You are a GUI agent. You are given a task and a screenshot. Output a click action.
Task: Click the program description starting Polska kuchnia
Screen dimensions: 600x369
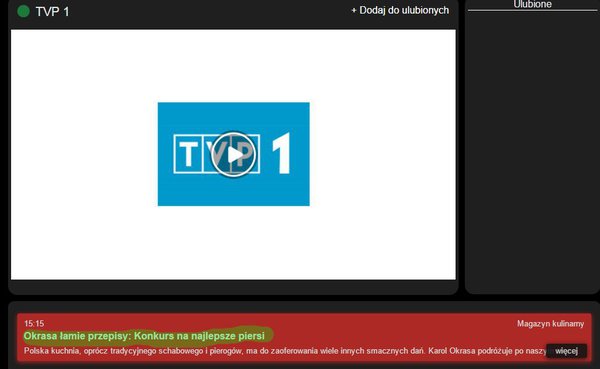tap(285, 351)
